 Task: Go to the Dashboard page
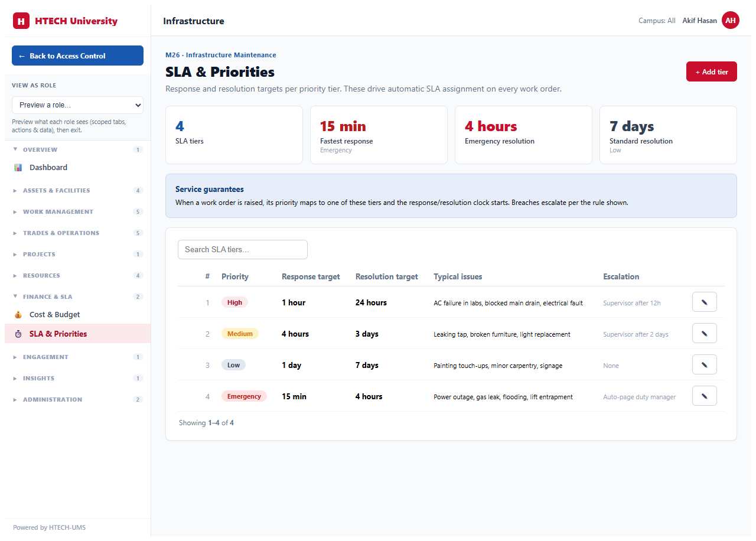[x=77, y=168]
